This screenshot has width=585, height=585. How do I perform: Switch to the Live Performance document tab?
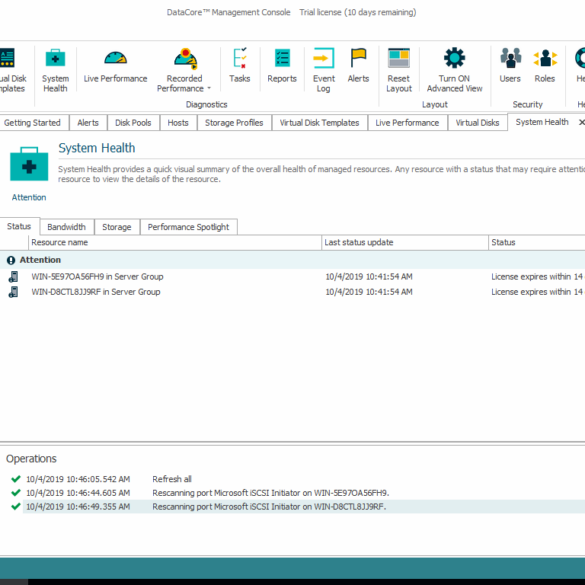click(407, 123)
